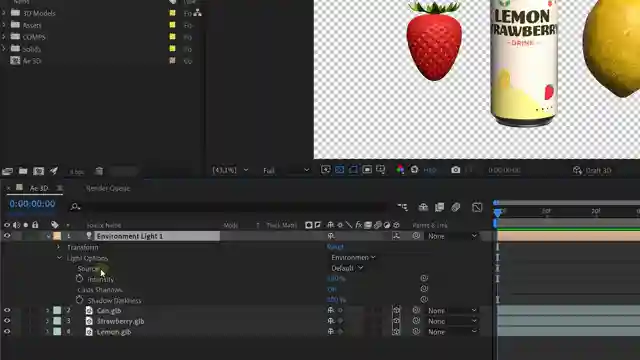Open parent None dropdown for Environment Light 1
This screenshot has height=360, width=640.
pos(452,236)
